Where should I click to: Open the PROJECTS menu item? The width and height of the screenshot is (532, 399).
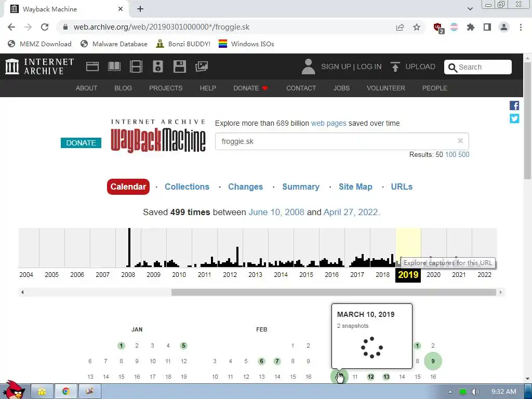166,88
